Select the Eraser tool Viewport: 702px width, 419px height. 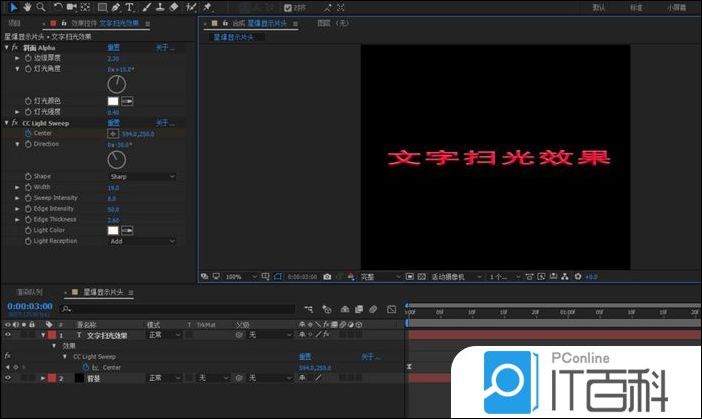pos(175,7)
